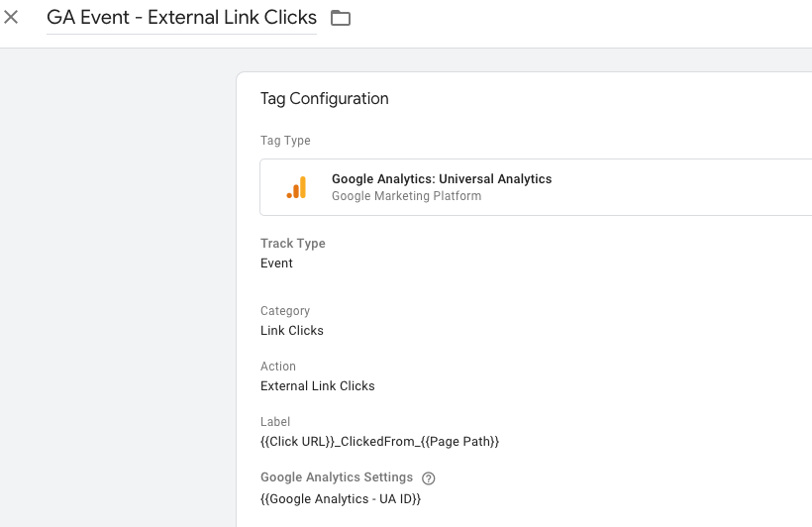
Task: Select the Universal Analytics tag type card
Action: tap(536, 187)
